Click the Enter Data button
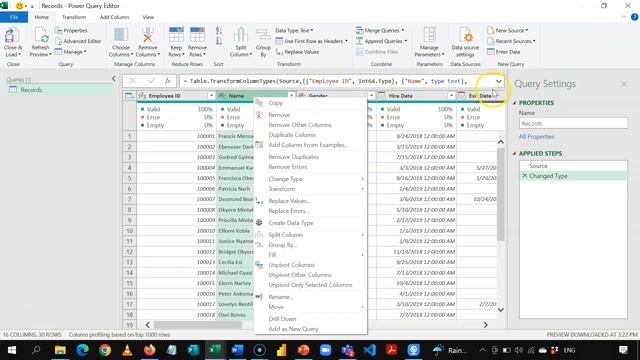 [x=503, y=52]
